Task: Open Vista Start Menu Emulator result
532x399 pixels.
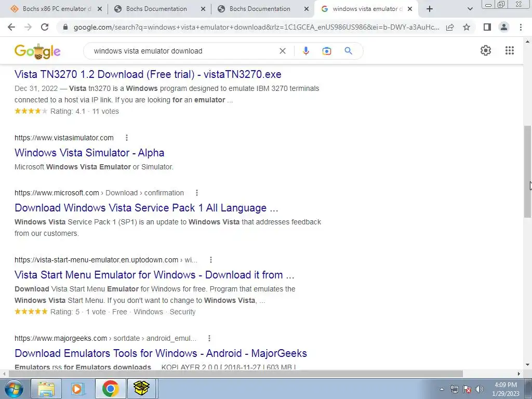Action: pyautogui.click(x=154, y=274)
